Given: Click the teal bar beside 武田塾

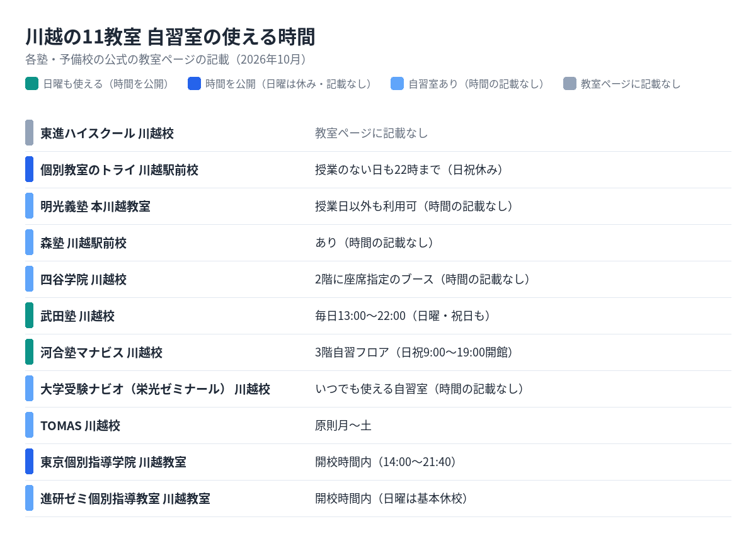Looking at the screenshot, I should (x=29, y=316).
